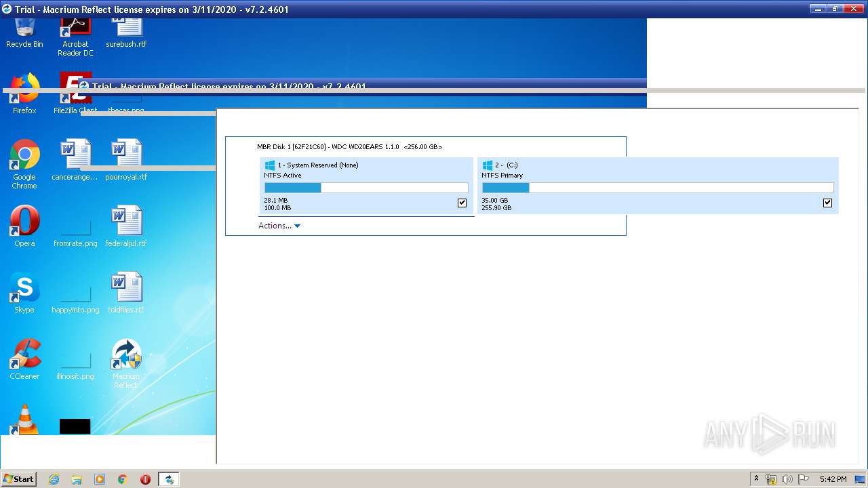Launch Macrium Reflect desktop shortcut

click(x=126, y=364)
